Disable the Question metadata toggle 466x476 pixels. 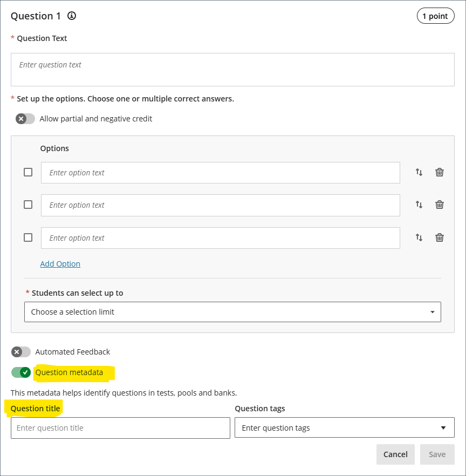click(x=21, y=372)
